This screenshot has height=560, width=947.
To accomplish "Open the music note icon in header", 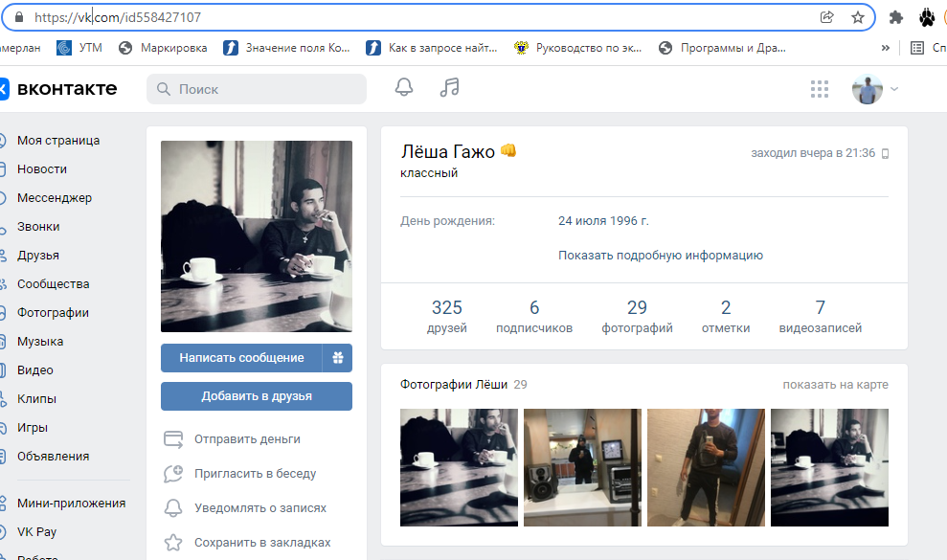I will point(449,88).
